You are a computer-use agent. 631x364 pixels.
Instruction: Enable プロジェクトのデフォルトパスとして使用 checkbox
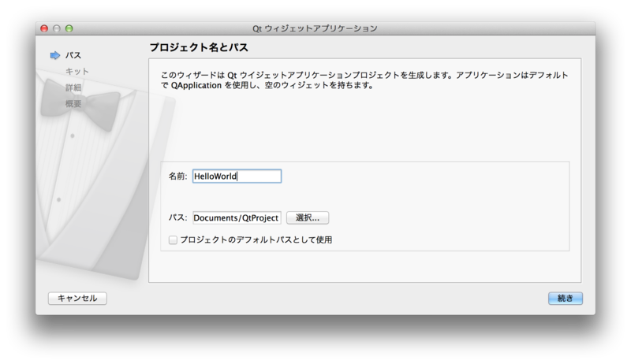[173, 240]
